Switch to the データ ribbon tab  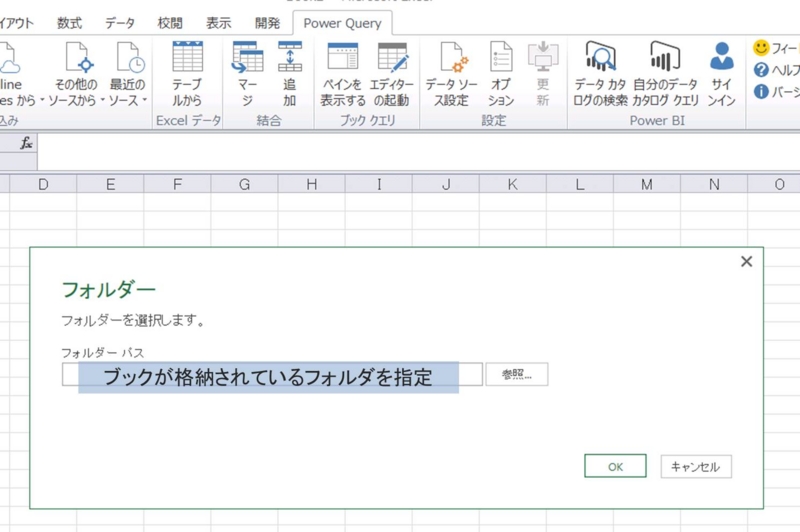[120, 23]
